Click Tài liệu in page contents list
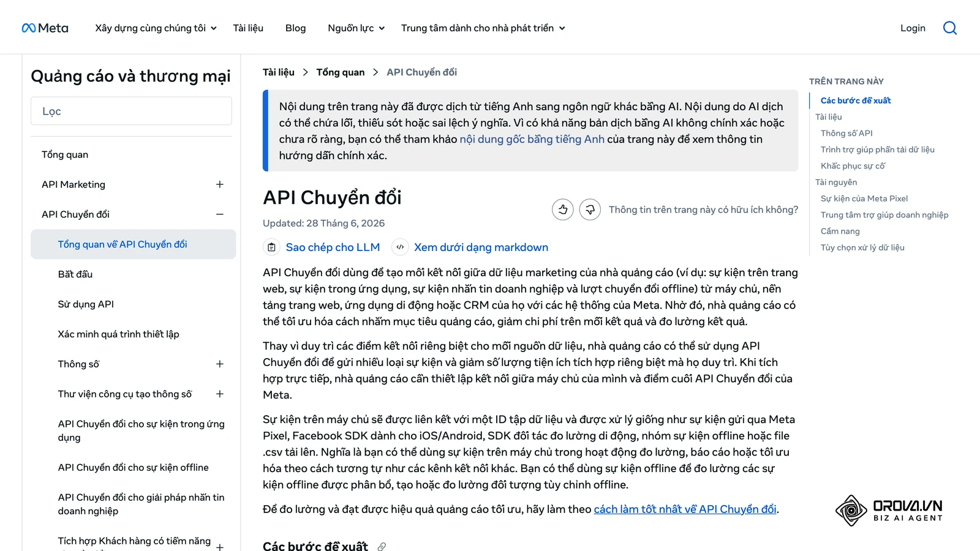980x551 pixels. [829, 117]
